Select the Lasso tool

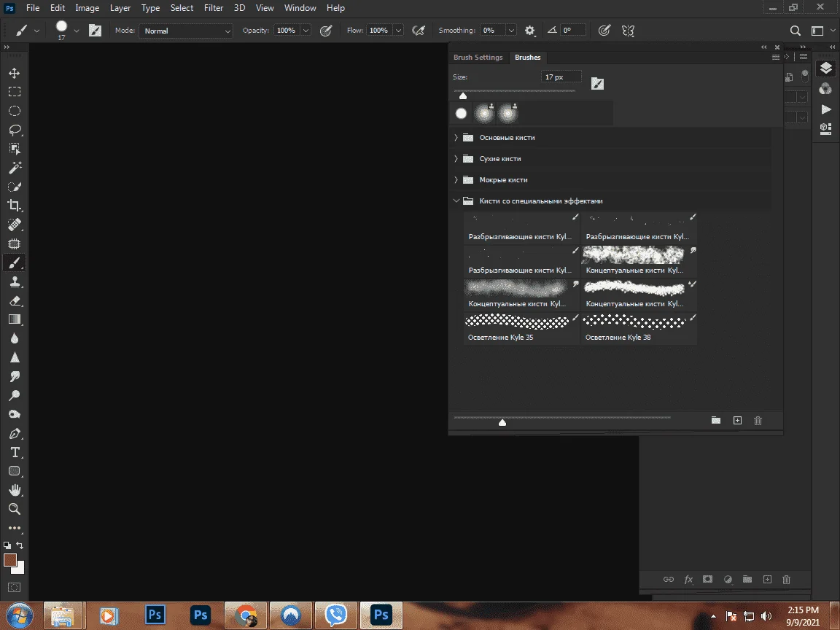click(x=15, y=130)
